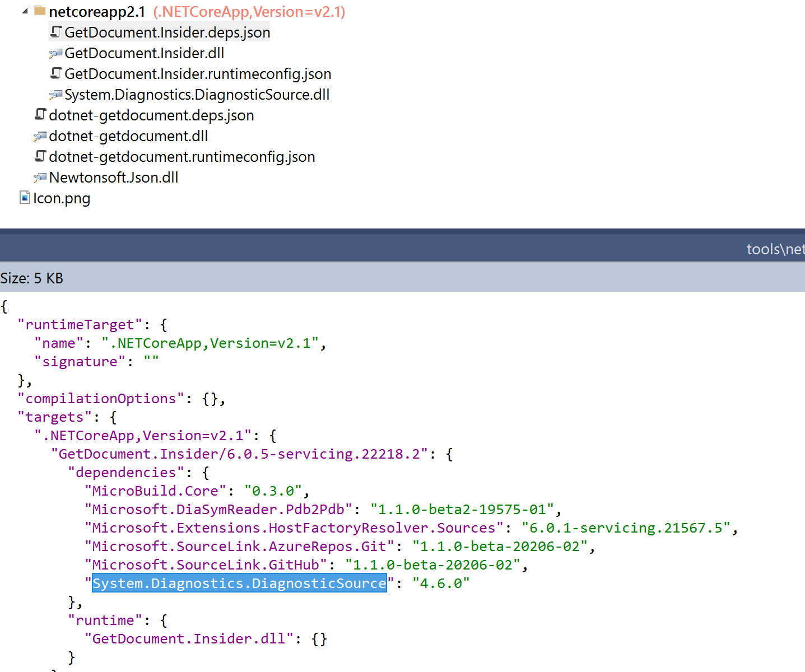Image resolution: width=805 pixels, height=672 pixels.
Task: Click the dotnet-getdocument.deps.json file icon
Action: pyautogui.click(x=40, y=115)
